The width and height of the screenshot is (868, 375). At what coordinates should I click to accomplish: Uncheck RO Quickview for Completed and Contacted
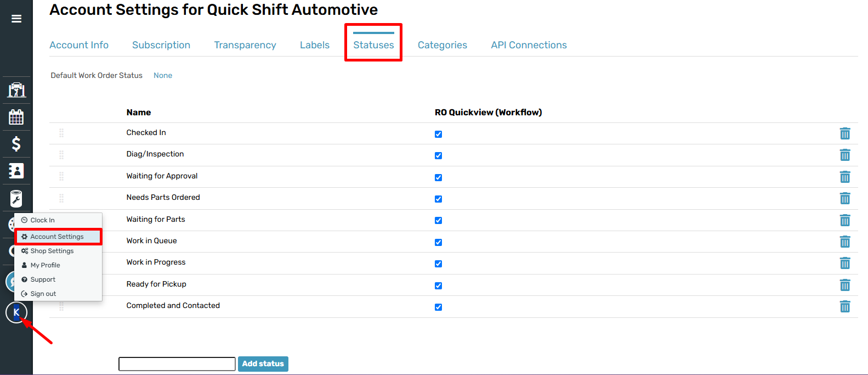(x=438, y=307)
